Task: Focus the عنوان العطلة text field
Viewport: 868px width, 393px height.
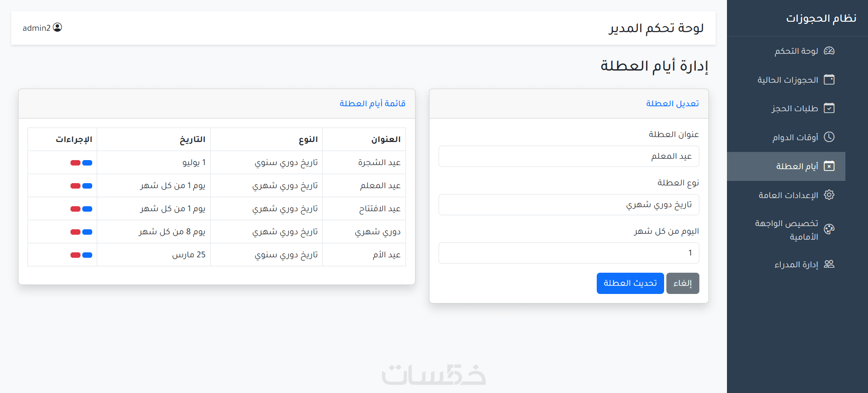Action: pos(569,156)
